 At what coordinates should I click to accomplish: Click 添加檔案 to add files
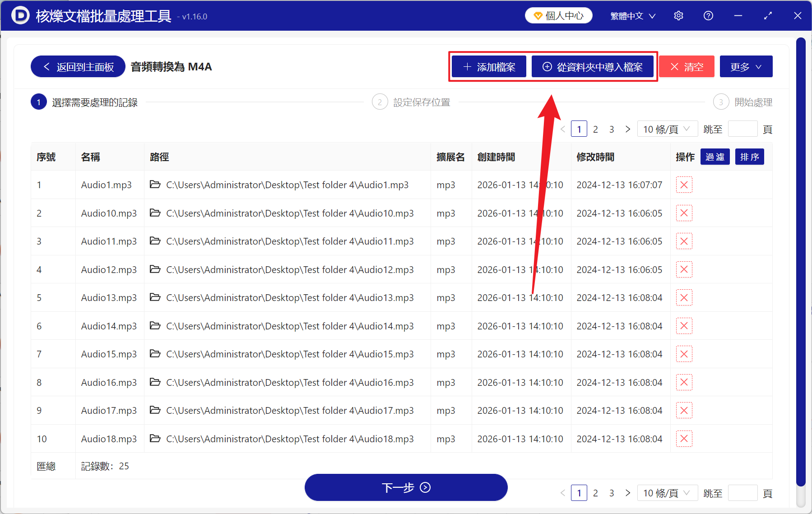click(488, 66)
